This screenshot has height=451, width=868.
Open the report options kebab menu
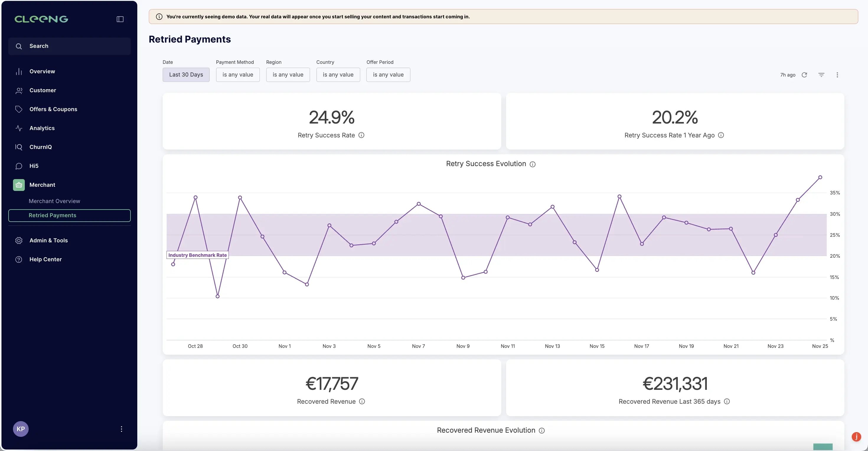tap(837, 74)
